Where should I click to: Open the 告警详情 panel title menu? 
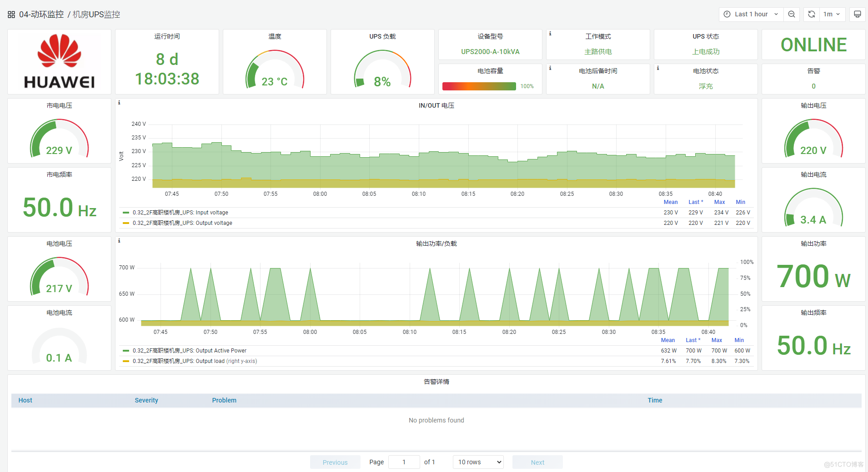click(x=437, y=382)
